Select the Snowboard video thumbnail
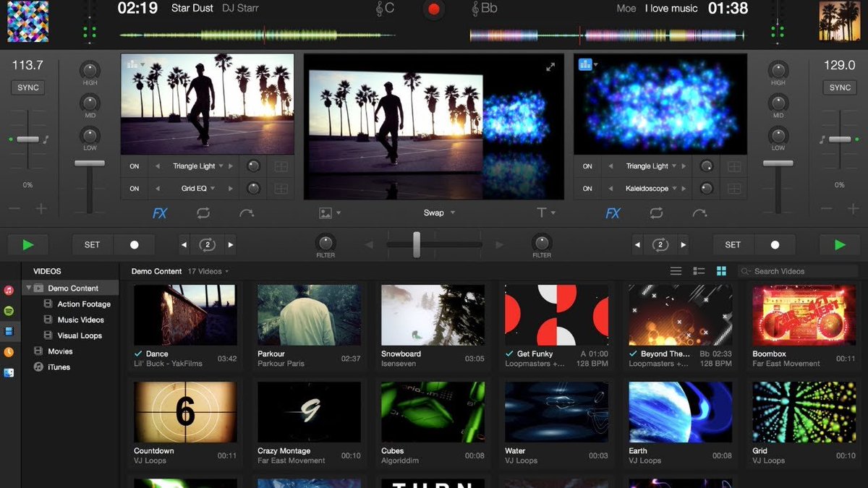 pyautogui.click(x=433, y=315)
